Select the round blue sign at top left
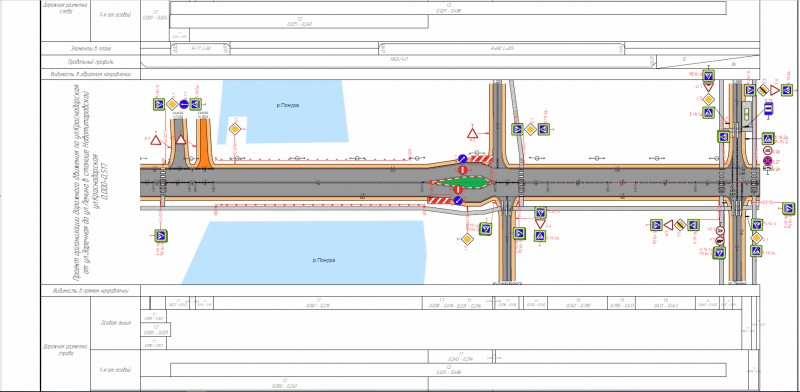 pos(184,105)
